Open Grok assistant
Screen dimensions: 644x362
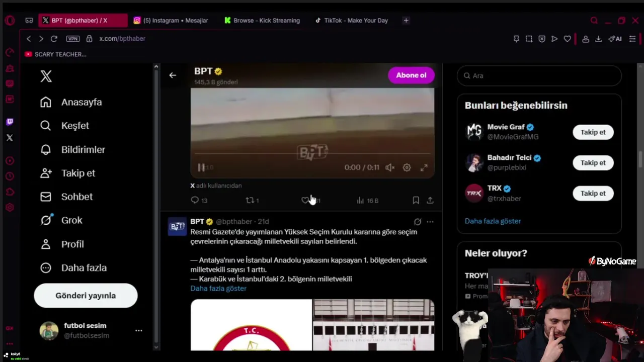(x=61, y=220)
